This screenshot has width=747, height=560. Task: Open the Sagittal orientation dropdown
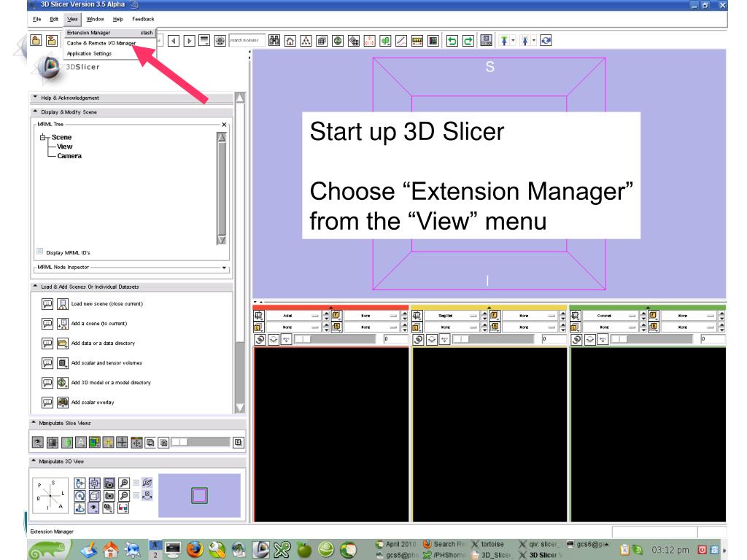click(452, 316)
